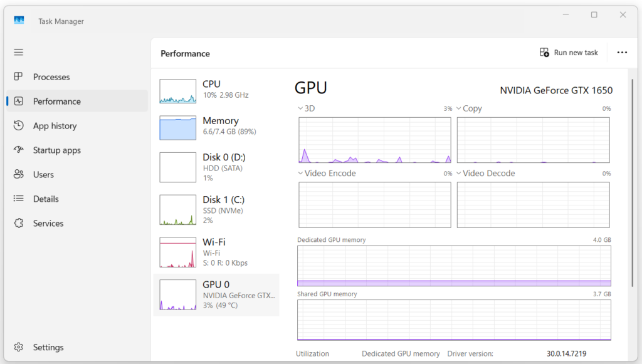Maximize the Task Manager window
The image size is (642, 364).
[594, 15]
